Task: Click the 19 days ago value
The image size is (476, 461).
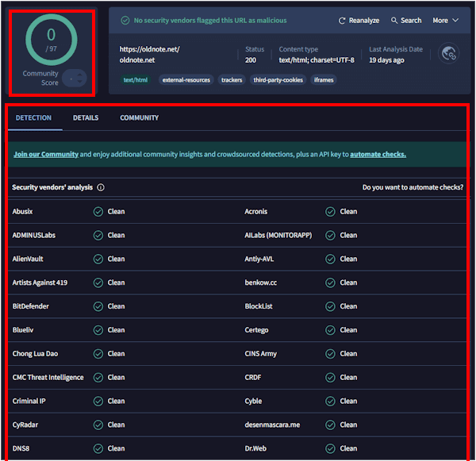Action: click(386, 60)
